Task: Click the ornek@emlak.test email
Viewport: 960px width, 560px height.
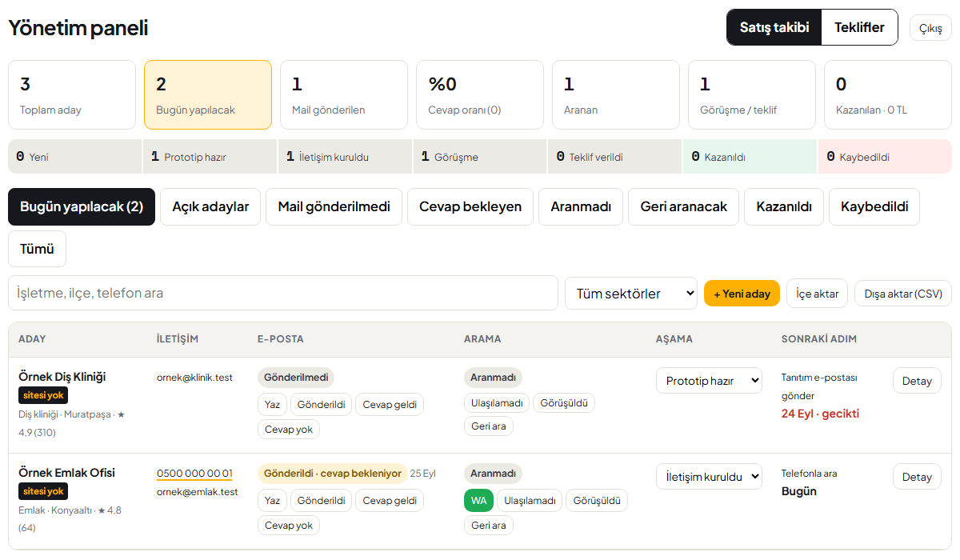Action: pyautogui.click(x=198, y=492)
